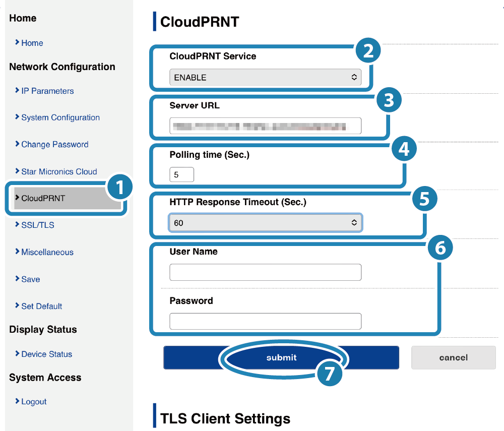Choose Set Default in sidebar

click(41, 306)
